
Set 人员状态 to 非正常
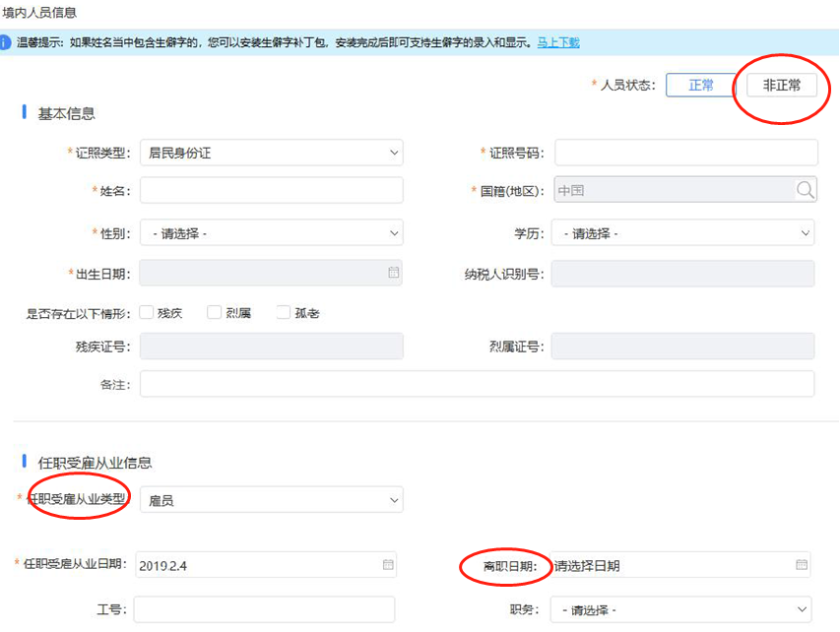coord(782,86)
